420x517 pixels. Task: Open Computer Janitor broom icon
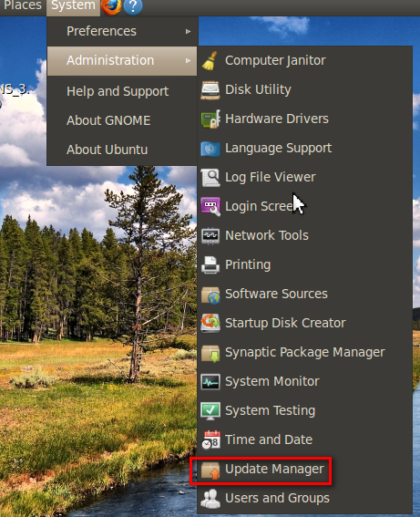[x=210, y=61]
